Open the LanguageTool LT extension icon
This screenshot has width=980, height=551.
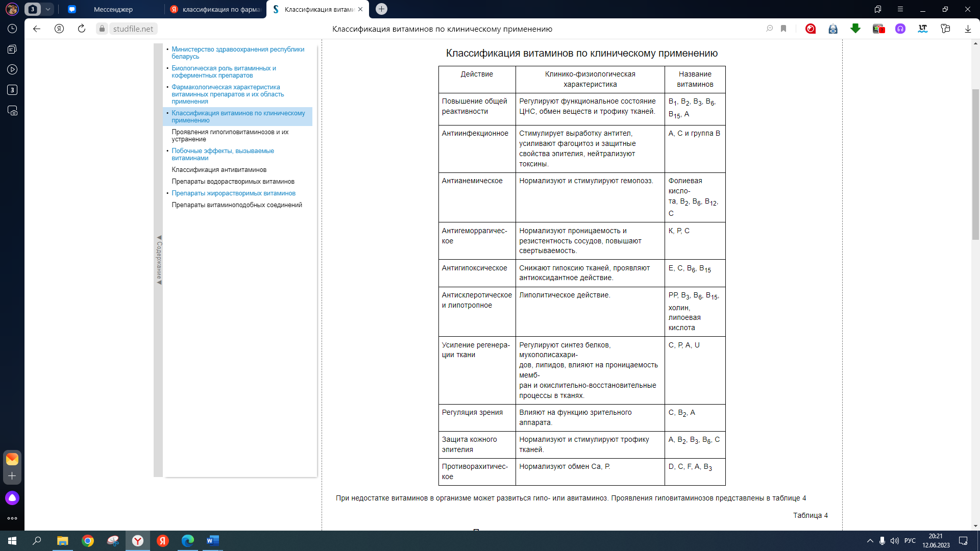(923, 29)
